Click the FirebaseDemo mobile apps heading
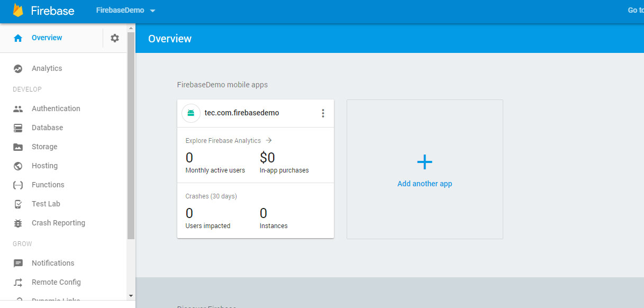Viewport: 644px width, 308px height. (222, 85)
